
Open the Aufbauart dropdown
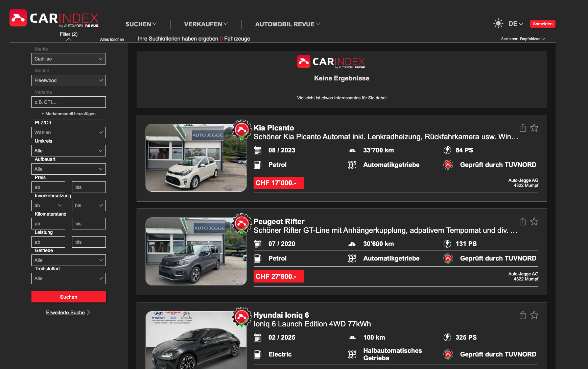coord(69,169)
